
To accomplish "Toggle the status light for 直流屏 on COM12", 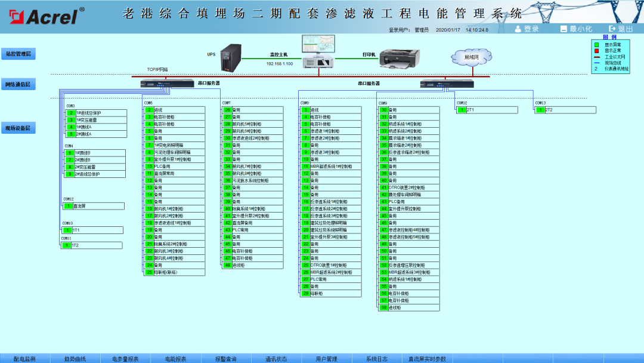I will coord(68,205).
